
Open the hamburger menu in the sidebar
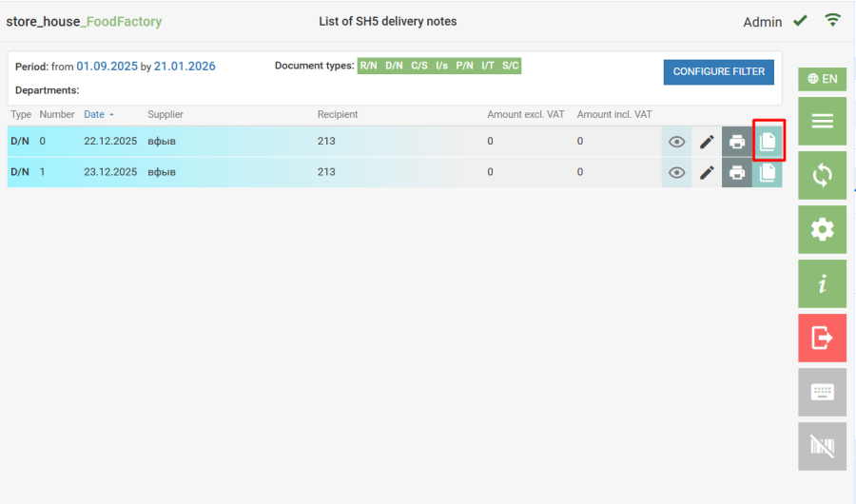point(822,121)
